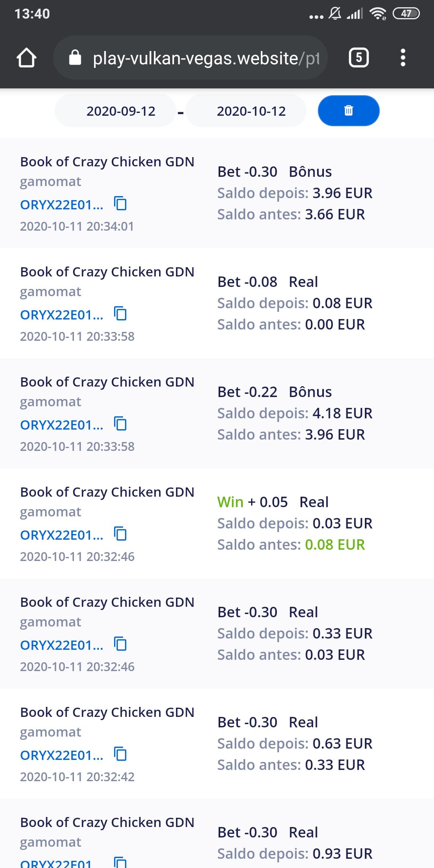Copy ID for the 20:32:42 bet
The image size is (434, 868).
(x=121, y=754)
